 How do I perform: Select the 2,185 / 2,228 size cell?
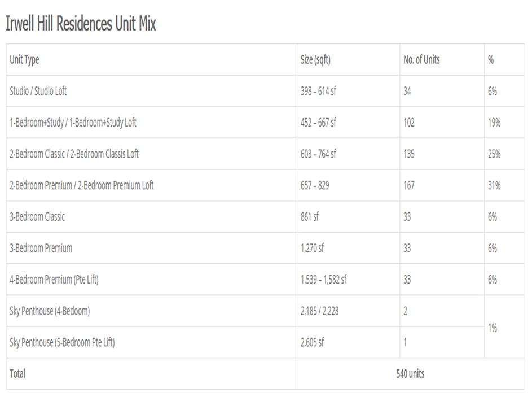pyautogui.click(x=320, y=311)
